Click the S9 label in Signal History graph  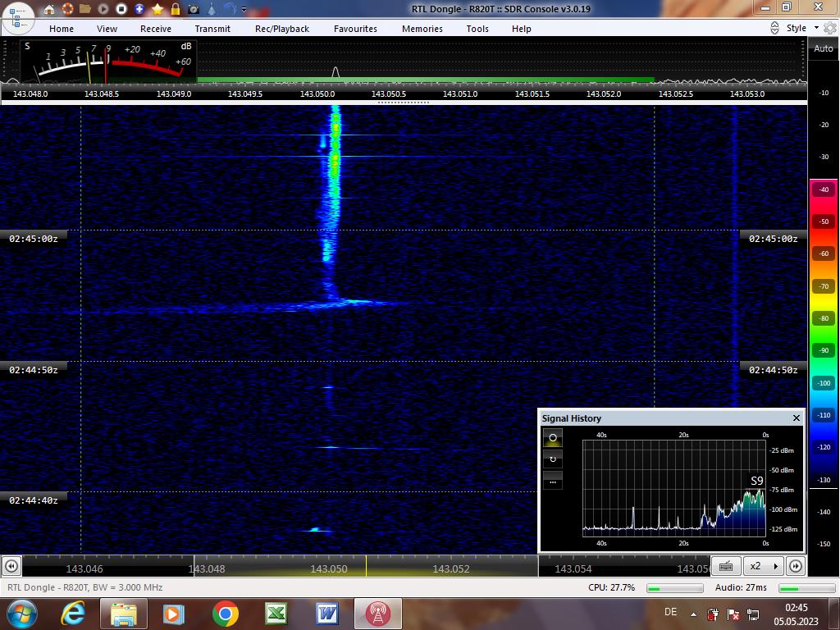coord(756,481)
